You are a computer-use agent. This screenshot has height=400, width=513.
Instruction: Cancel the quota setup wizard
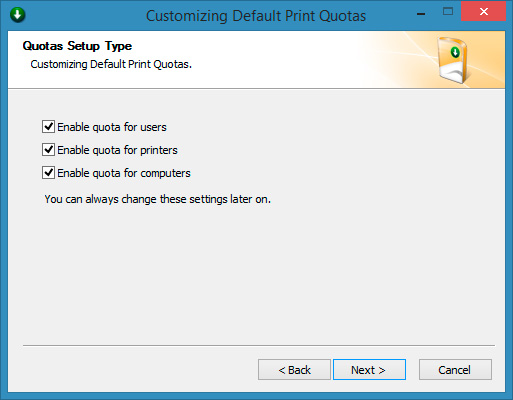455,369
